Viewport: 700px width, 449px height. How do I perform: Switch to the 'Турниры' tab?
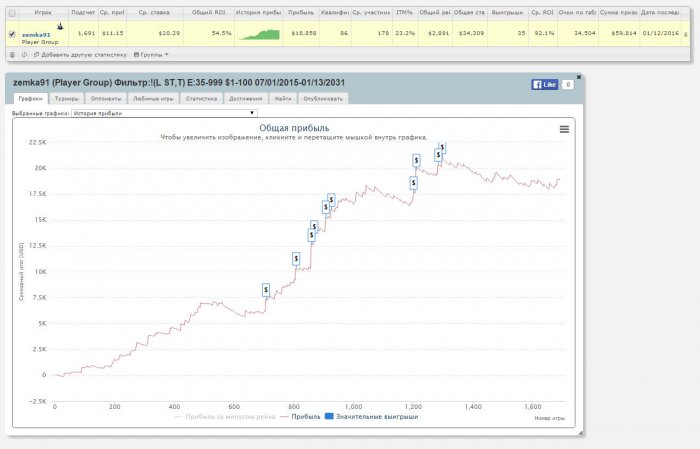(67, 99)
